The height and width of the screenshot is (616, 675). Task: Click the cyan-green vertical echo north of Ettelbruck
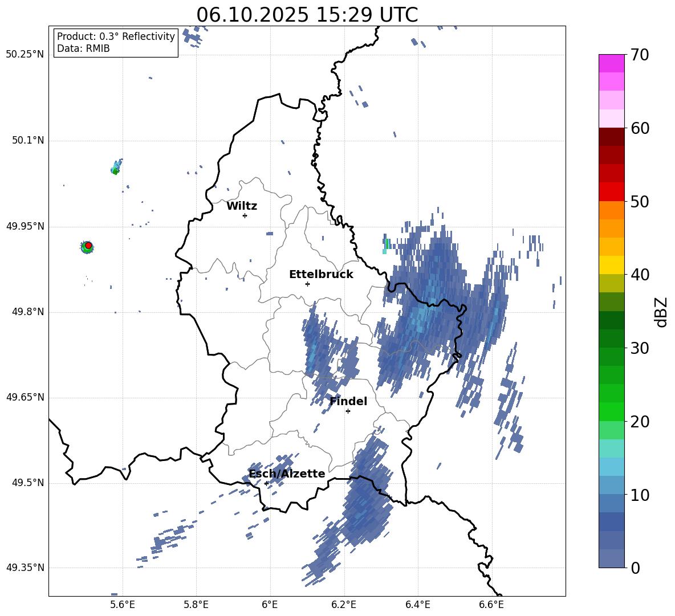[387, 245]
